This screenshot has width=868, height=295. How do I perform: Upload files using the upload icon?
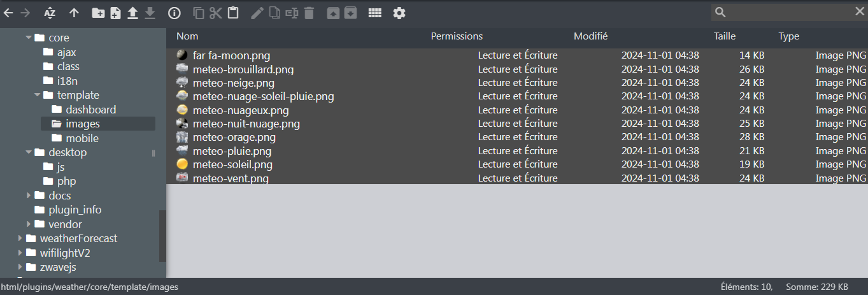pos(132,13)
